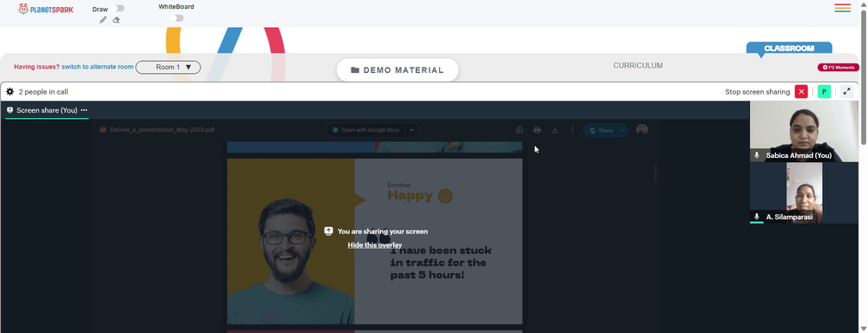The width and height of the screenshot is (868, 333).
Task: Click Open with Google Docs
Action: coord(366,130)
